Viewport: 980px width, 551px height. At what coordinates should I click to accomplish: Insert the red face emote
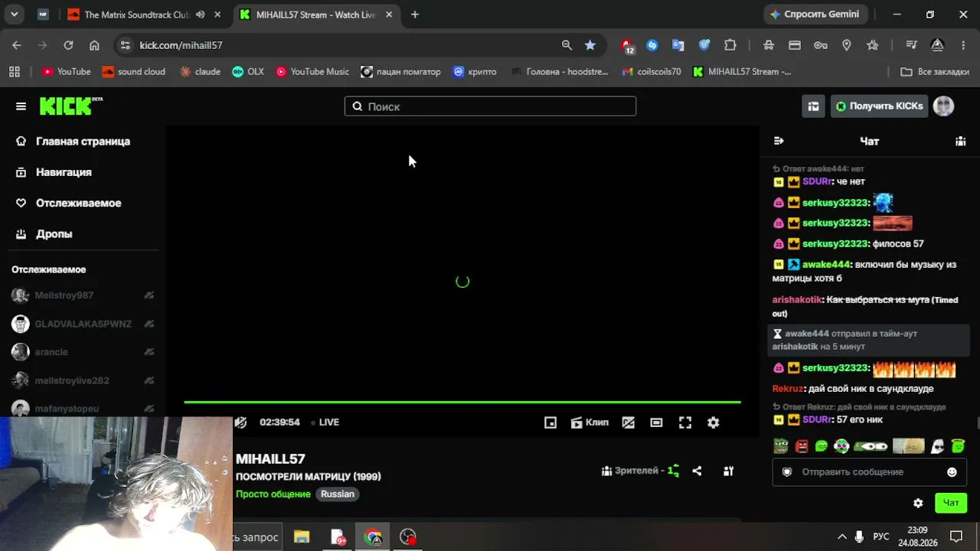802,446
